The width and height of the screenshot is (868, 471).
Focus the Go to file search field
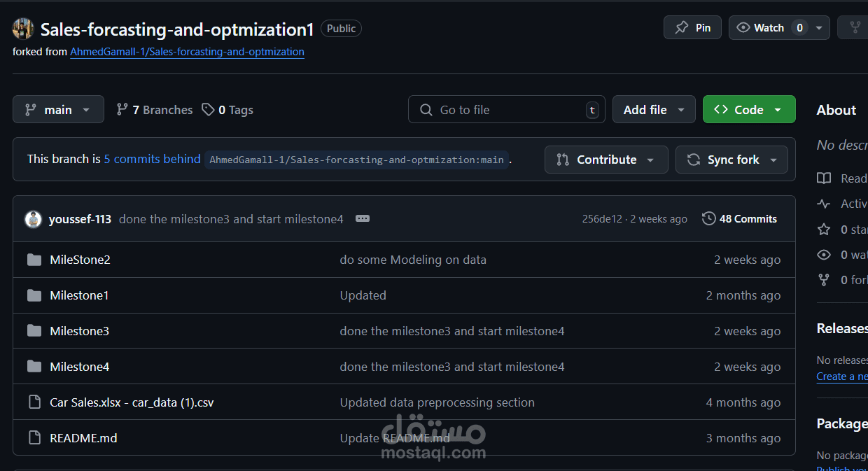tap(507, 110)
